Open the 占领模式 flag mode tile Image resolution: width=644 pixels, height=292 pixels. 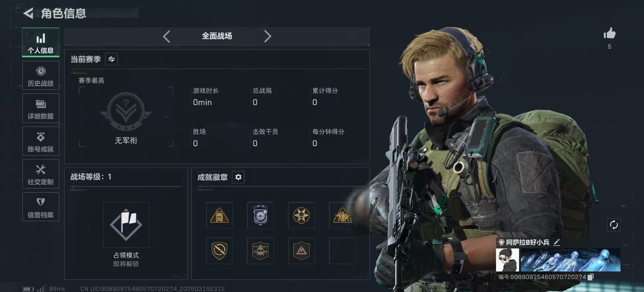(x=126, y=225)
